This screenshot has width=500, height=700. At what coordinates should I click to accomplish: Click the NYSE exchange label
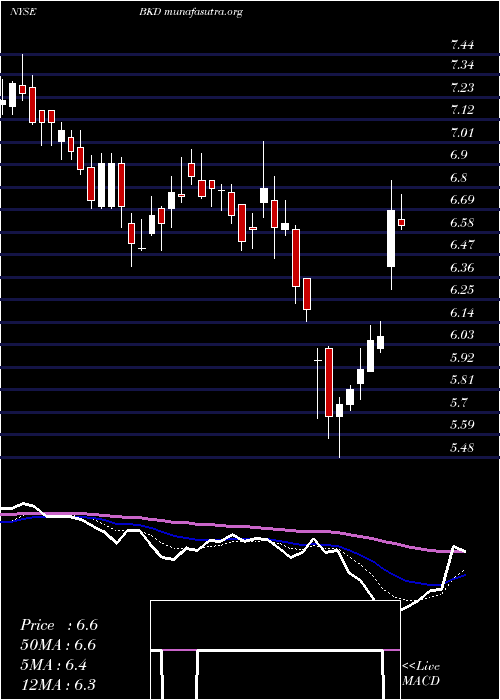pos(23,12)
